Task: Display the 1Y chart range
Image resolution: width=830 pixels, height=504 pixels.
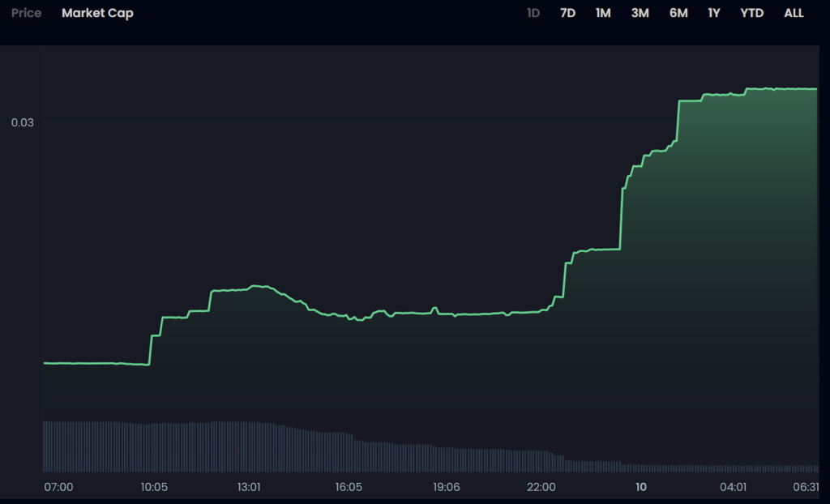Action: pyautogui.click(x=713, y=13)
